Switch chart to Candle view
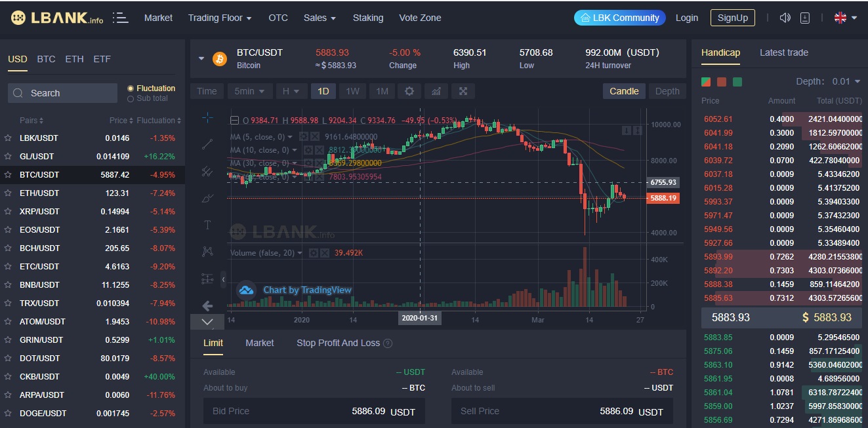 point(624,91)
